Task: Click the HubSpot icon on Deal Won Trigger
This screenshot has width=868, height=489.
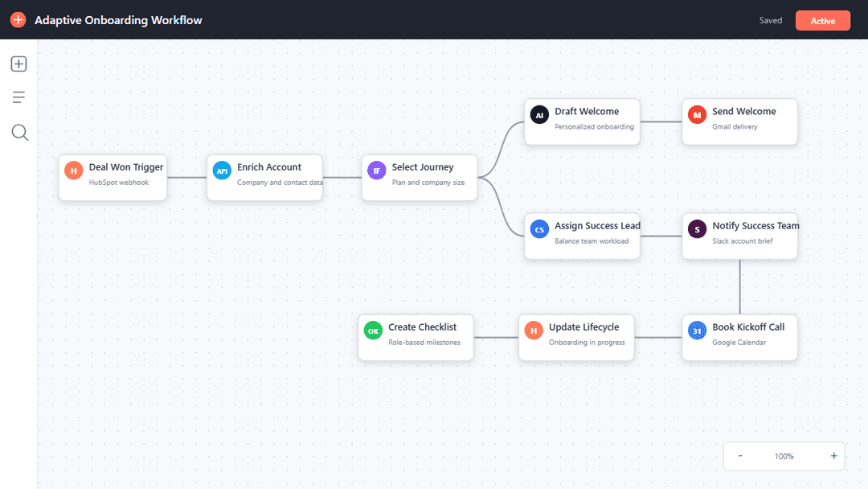Action: 74,171
